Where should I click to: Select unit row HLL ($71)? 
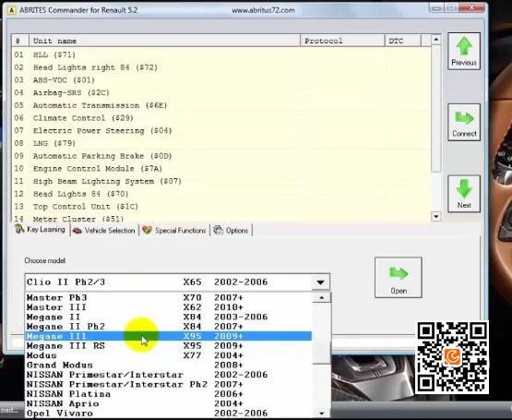[221, 54]
